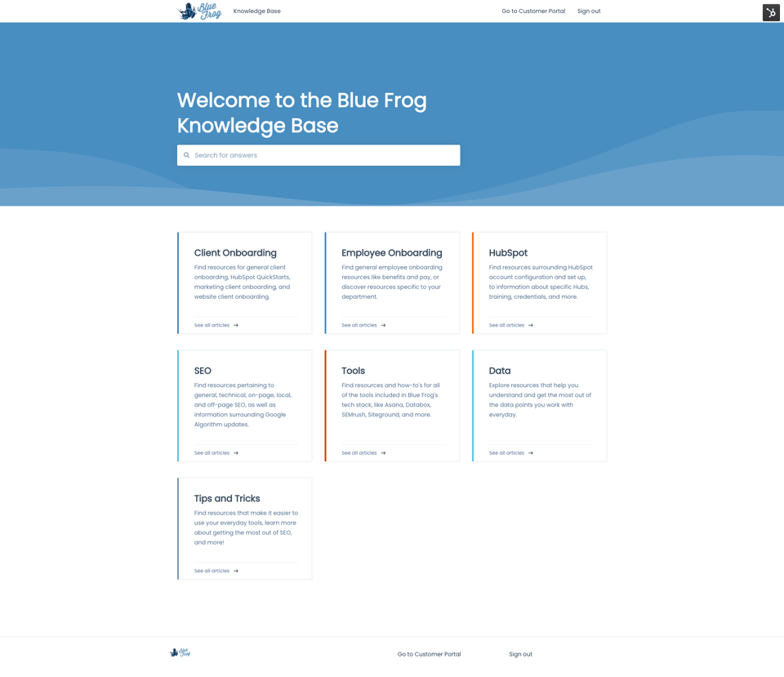Viewport: 784px width, 677px height.
Task: Click Sign out in the footer
Action: click(520, 653)
